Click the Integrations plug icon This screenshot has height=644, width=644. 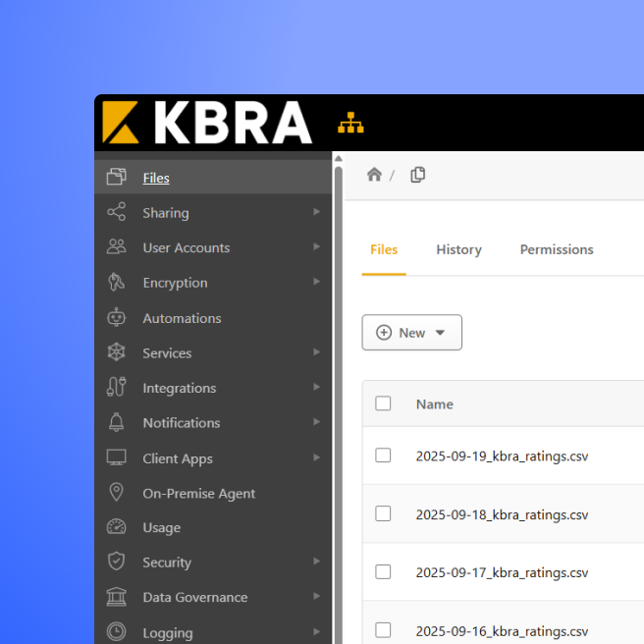[x=116, y=387]
